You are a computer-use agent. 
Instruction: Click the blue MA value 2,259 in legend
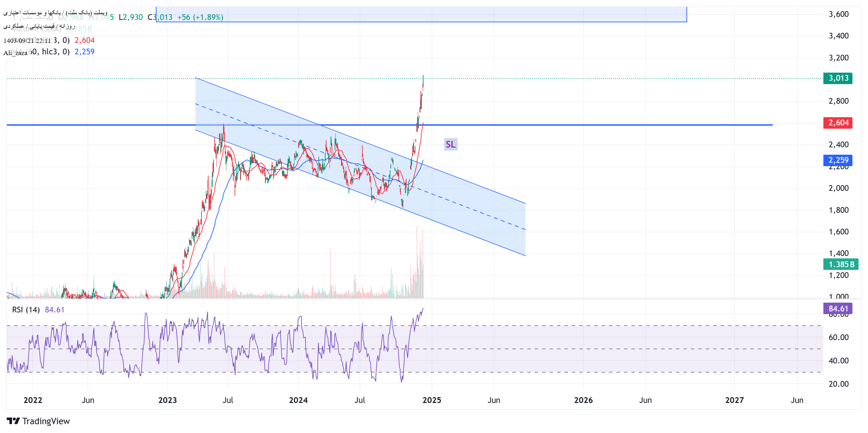click(x=85, y=52)
